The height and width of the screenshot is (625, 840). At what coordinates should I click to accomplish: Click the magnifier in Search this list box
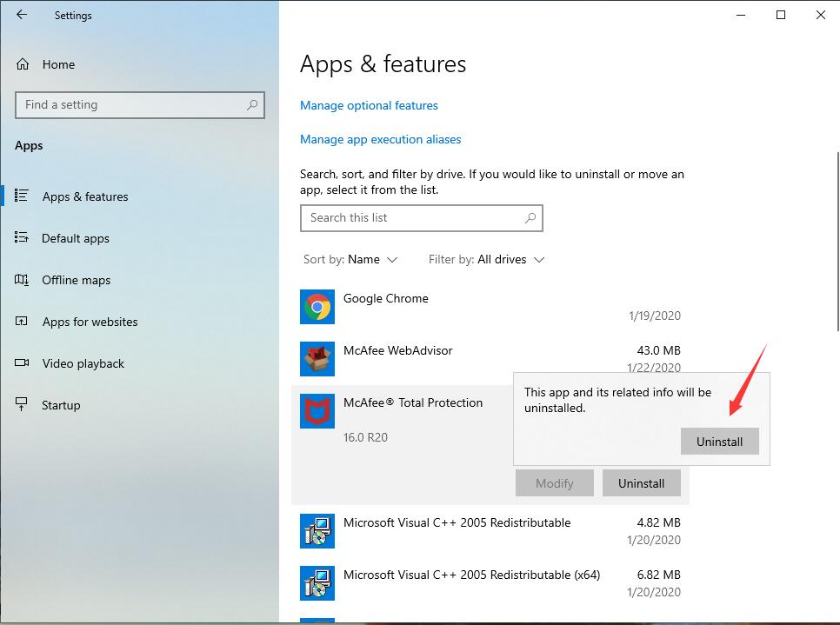click(x=530, y=218)
